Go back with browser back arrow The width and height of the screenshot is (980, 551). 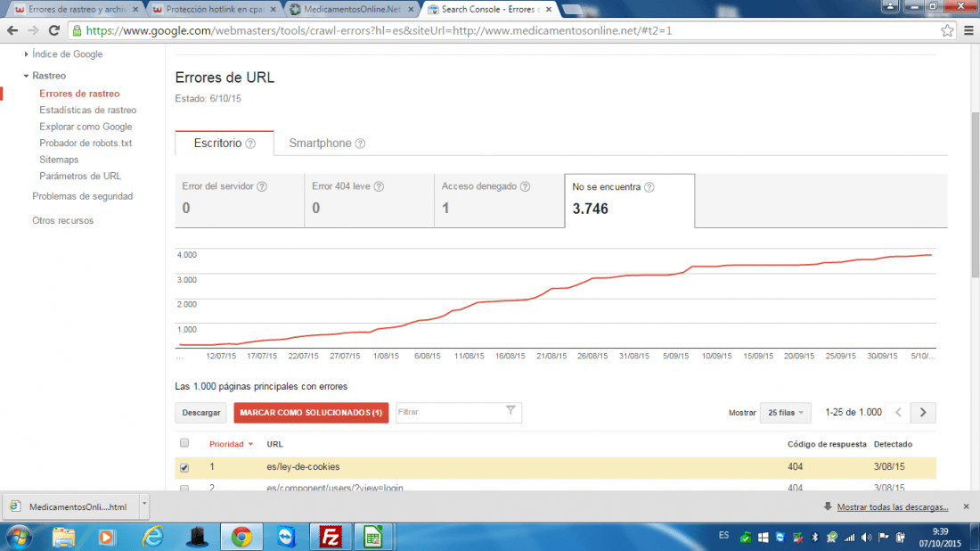click(12, 30)
